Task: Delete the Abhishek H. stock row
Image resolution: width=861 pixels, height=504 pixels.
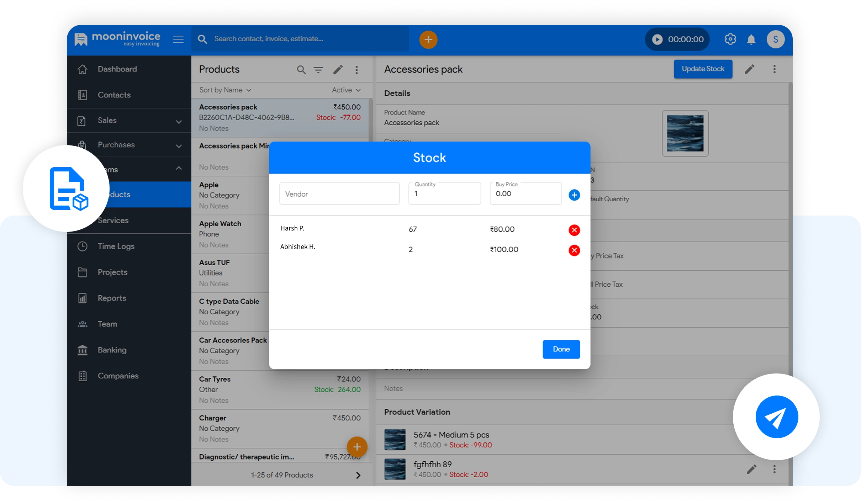Action: 574,250
